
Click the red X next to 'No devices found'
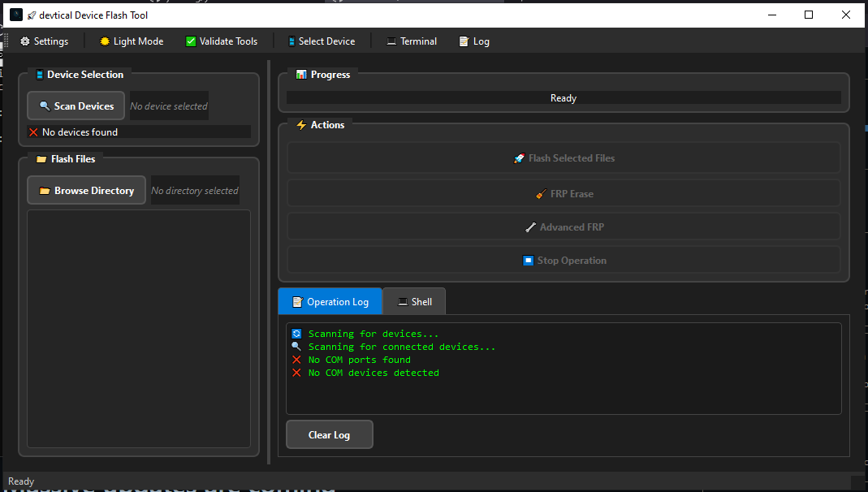[x=34, y=132]
